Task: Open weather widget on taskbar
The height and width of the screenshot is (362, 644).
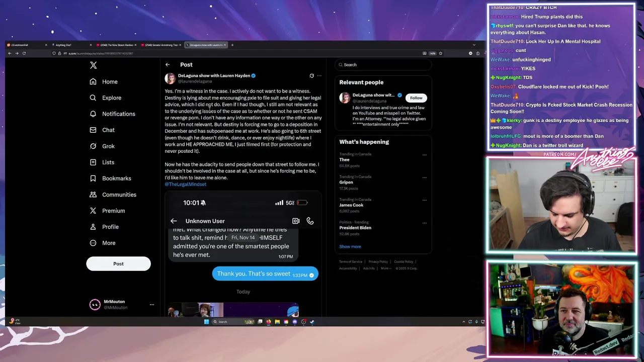Action: tap(15, 321)
